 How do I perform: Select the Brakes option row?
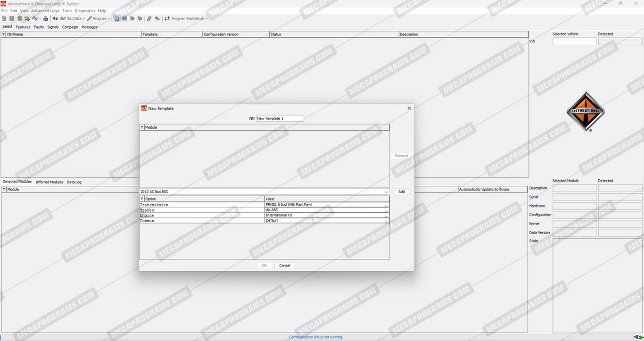click(264, 210)
